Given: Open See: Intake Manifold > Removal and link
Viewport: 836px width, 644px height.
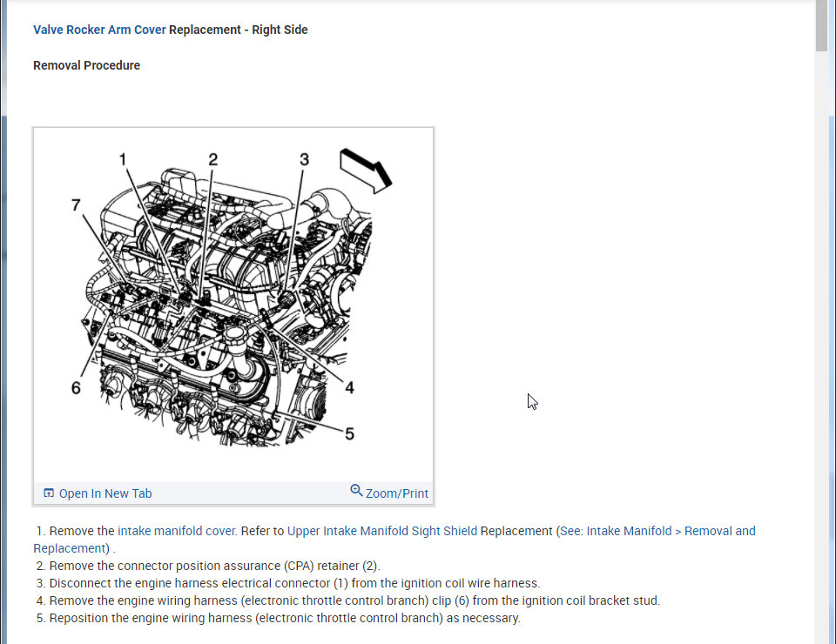Looking at the screenshot, I should [x=657, y=531].
